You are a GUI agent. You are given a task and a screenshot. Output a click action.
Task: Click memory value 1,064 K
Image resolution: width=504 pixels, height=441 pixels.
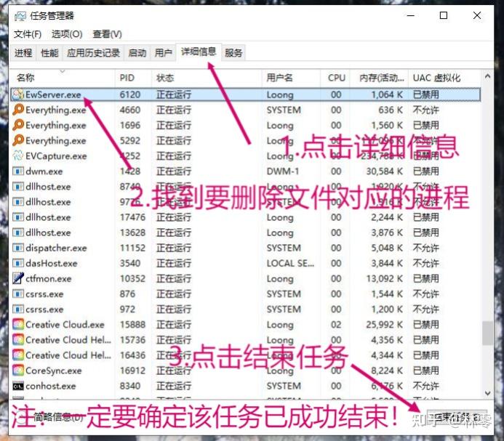click(x=388, y=94)
